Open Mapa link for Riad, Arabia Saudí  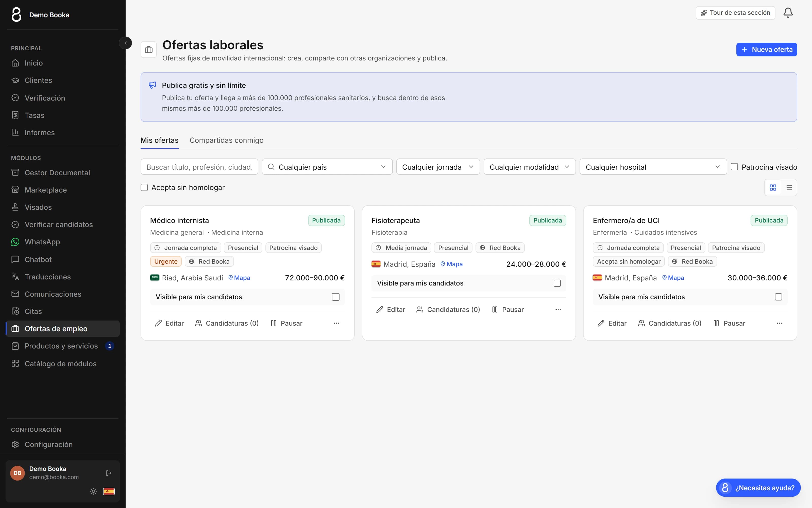coord(239,278)
